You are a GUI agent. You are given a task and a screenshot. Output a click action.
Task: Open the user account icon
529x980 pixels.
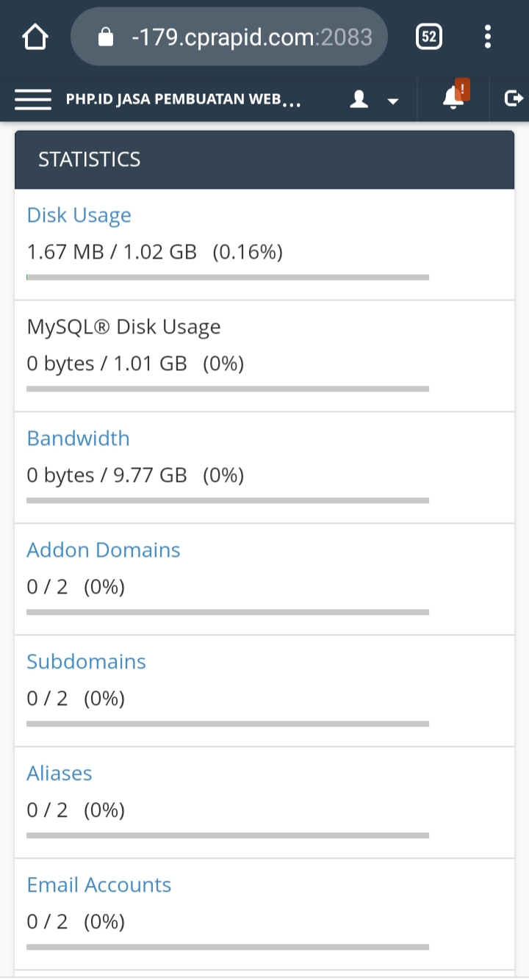[359, 99]
